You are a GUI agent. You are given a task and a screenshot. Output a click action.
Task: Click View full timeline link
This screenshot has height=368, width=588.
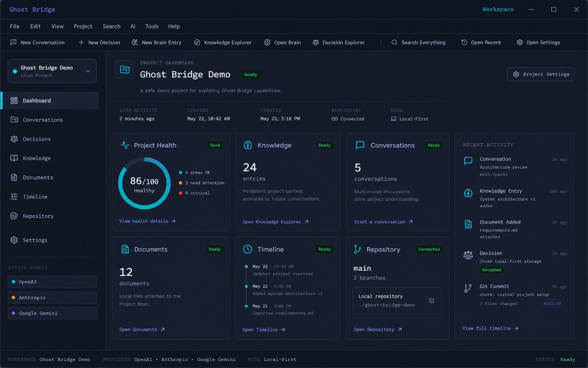(490, 328)
